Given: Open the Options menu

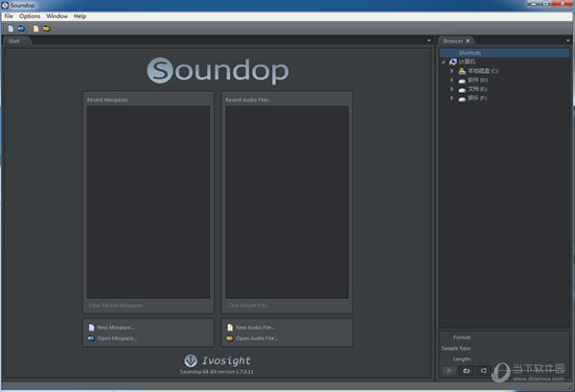Looking at the screenshot, I should tap(30, 16).
